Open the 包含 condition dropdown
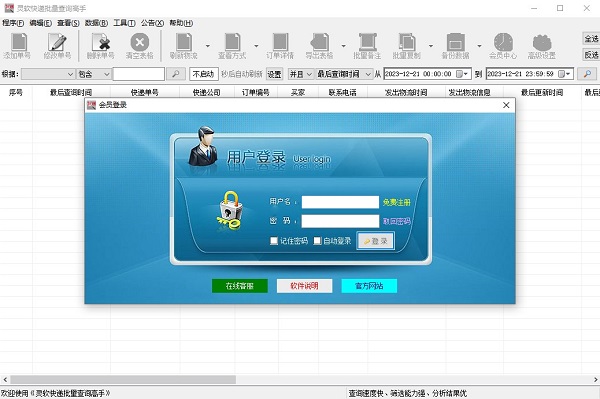This screenshot has width=600, height=399. pos(94,74)
